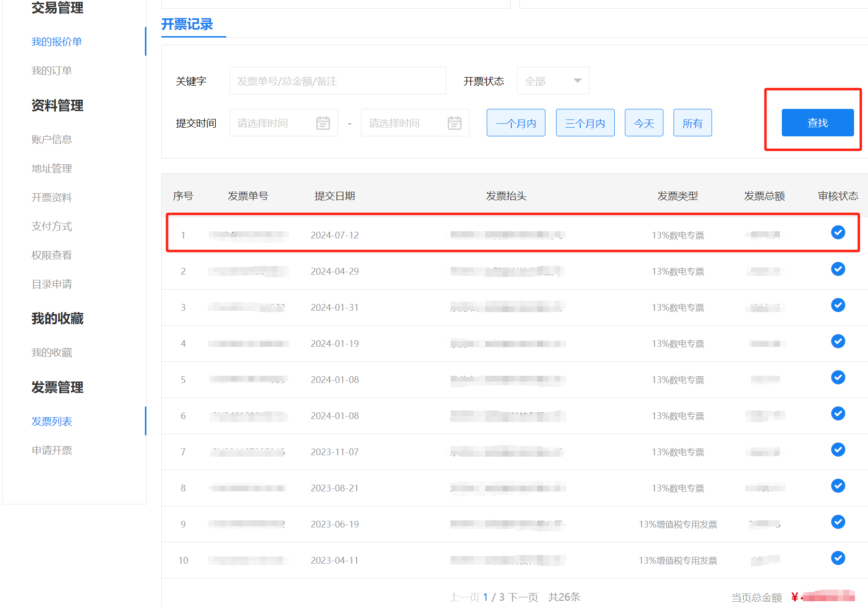Switch to the 开票记录 tab

(187, 25)
